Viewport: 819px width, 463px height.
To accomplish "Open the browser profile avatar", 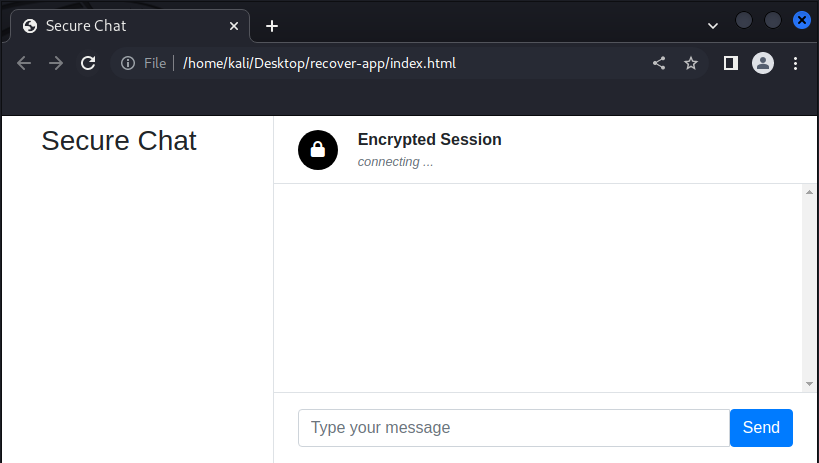I will [763, 63].
